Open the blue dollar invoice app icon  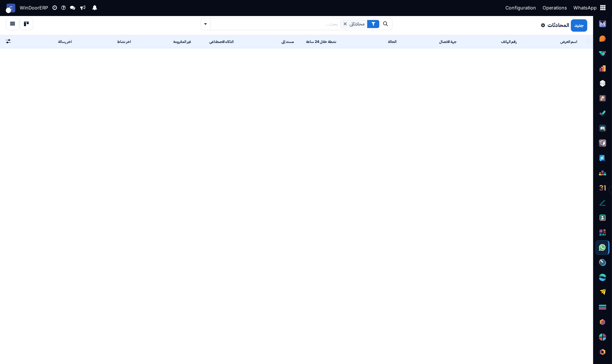[602, 158]
